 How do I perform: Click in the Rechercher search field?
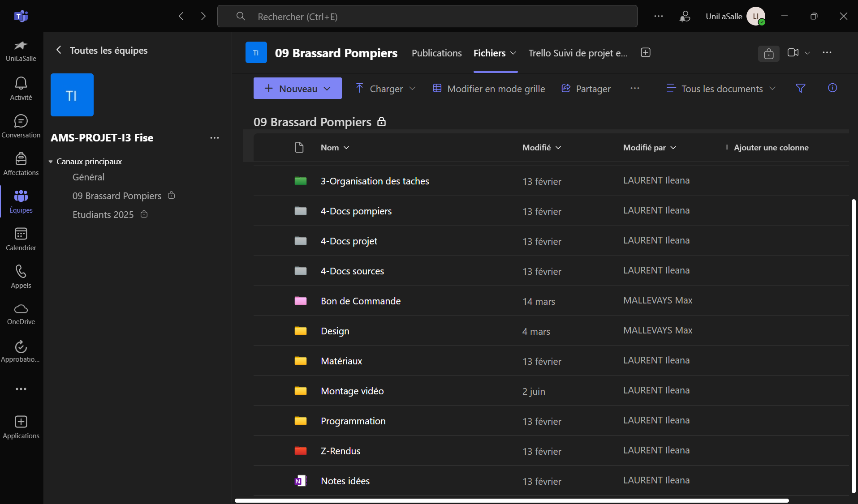coord(427,17)
